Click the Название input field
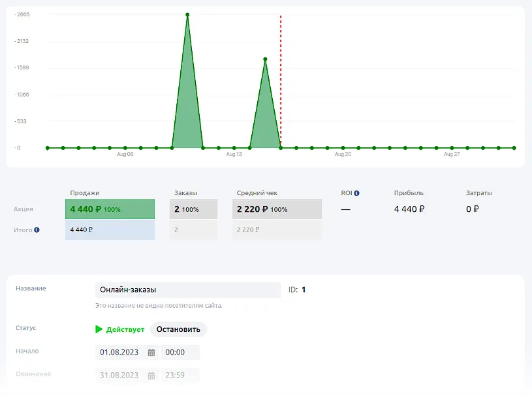 pos(187,290)
